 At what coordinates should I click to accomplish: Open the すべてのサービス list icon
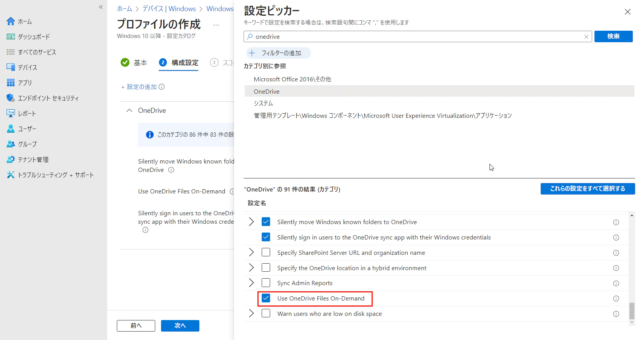click(11, 52)
